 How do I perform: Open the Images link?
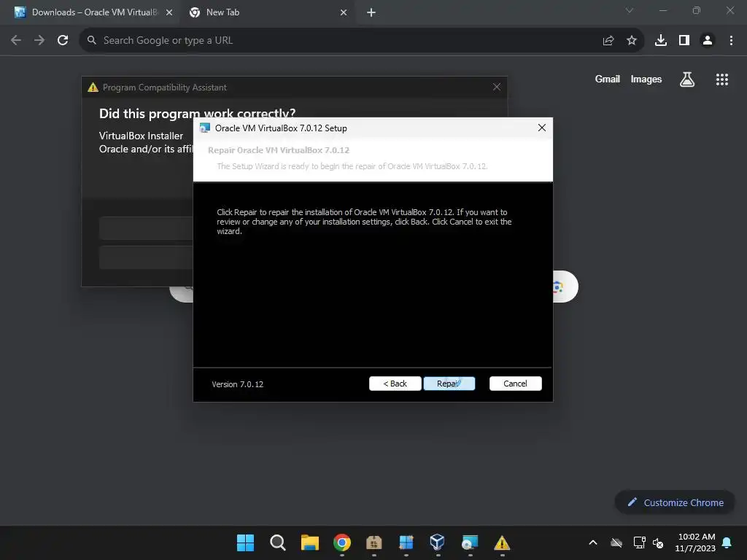(646, 79)
